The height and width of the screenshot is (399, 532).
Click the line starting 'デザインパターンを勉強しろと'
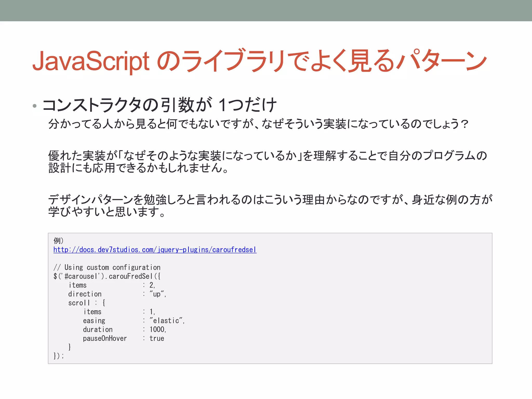(x=270, y=199)
